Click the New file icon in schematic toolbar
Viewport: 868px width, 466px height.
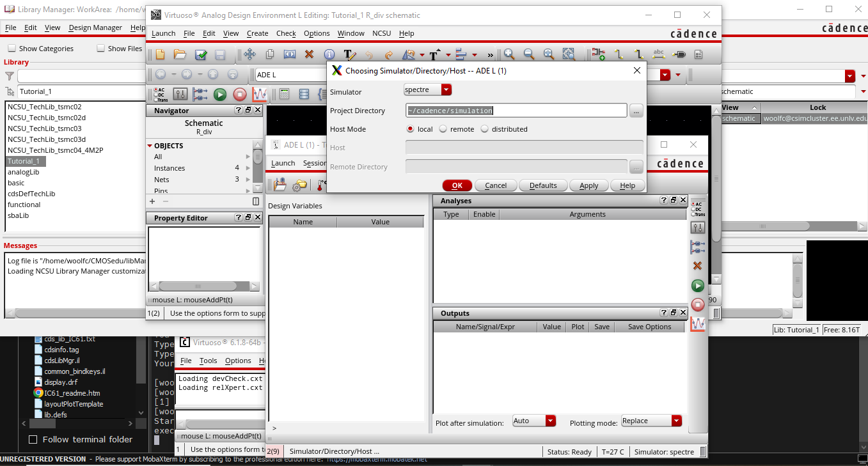(160, 55)
